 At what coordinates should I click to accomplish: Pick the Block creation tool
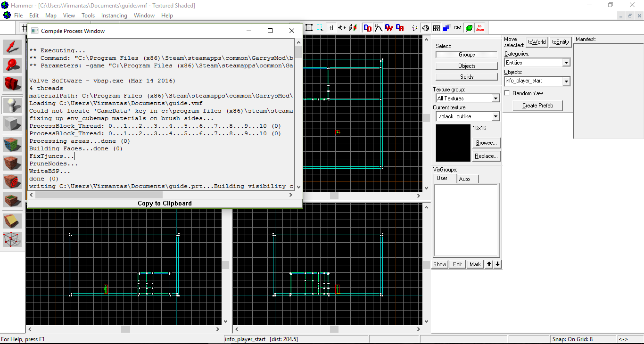[13, 124]
